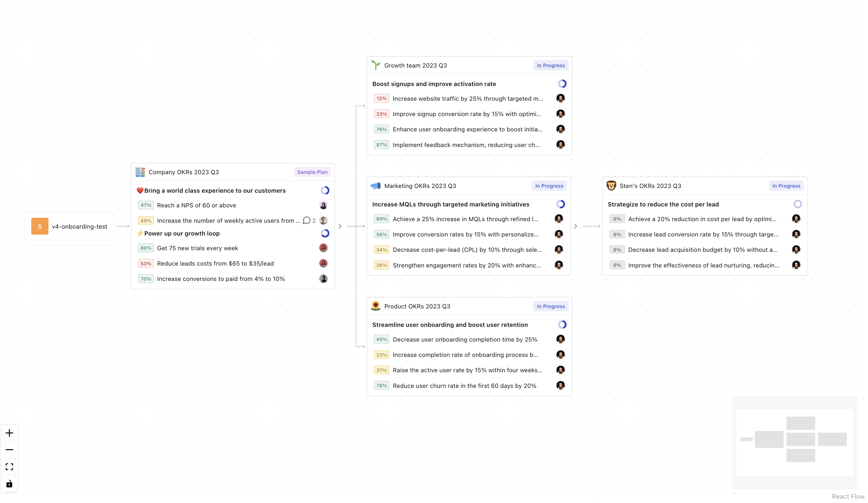
Task: Collapse the branch before Sten's OKRs node
Action: coord(575,226)
